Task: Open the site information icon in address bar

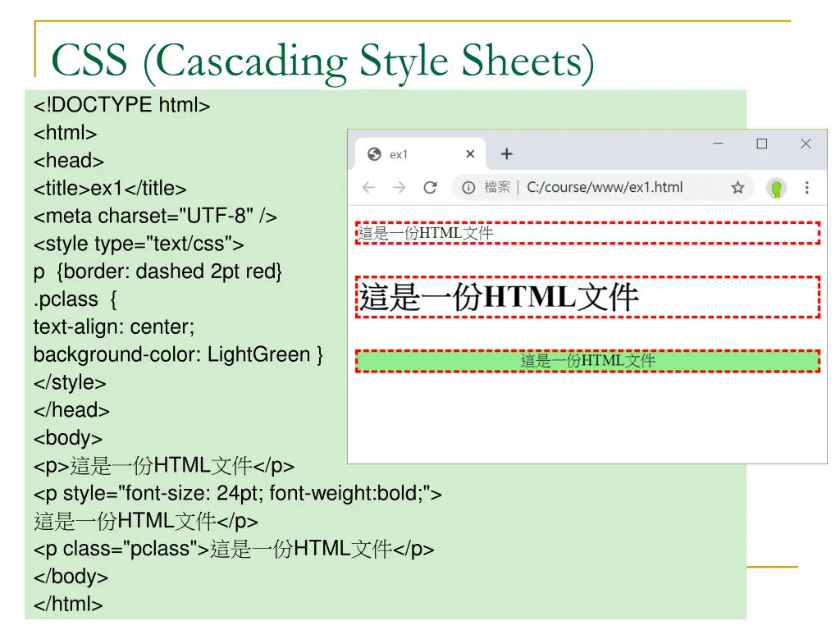Action: click(468, 188)
